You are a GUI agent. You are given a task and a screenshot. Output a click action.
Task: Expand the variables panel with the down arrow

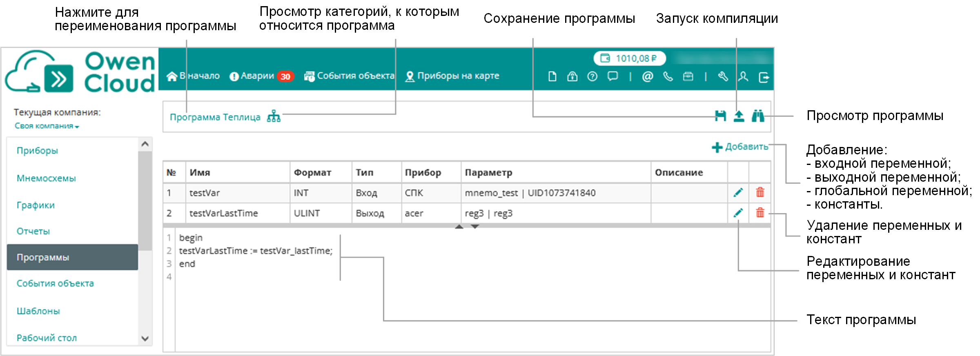click(x=474, y=227)
